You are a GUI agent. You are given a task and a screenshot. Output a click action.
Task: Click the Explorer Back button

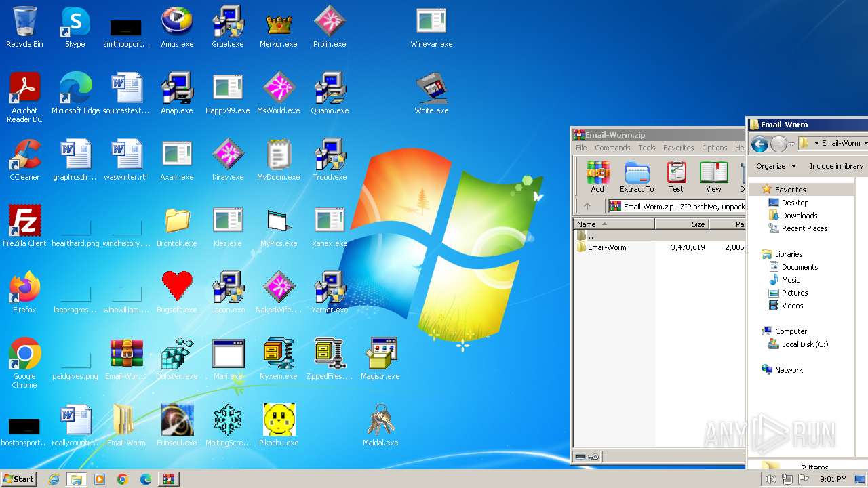[759, 144]
